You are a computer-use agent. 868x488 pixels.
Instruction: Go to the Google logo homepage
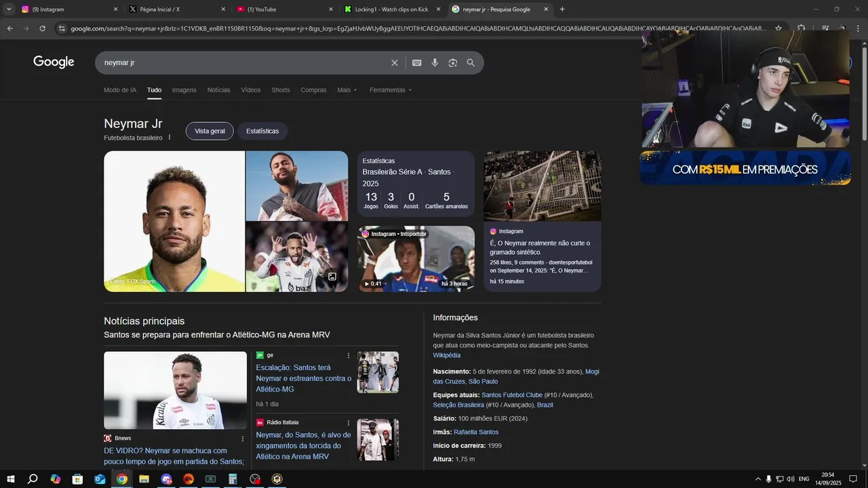coord(54,62)
